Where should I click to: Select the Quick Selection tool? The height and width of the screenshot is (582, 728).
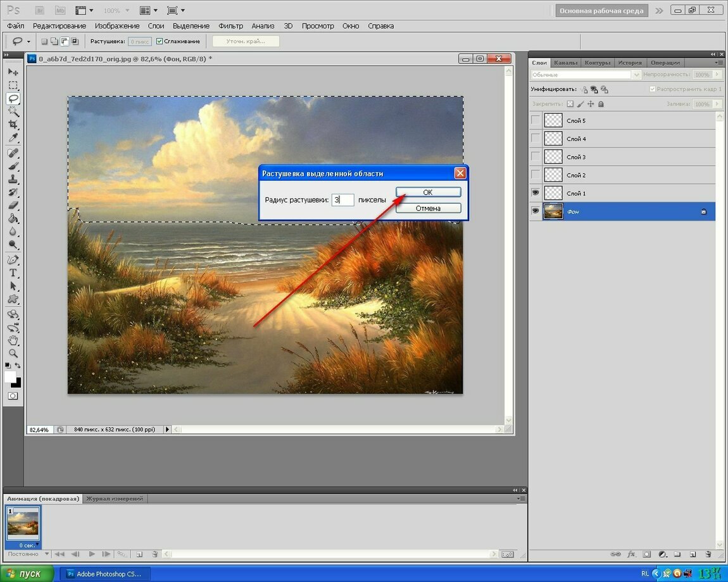coord(13,111)
